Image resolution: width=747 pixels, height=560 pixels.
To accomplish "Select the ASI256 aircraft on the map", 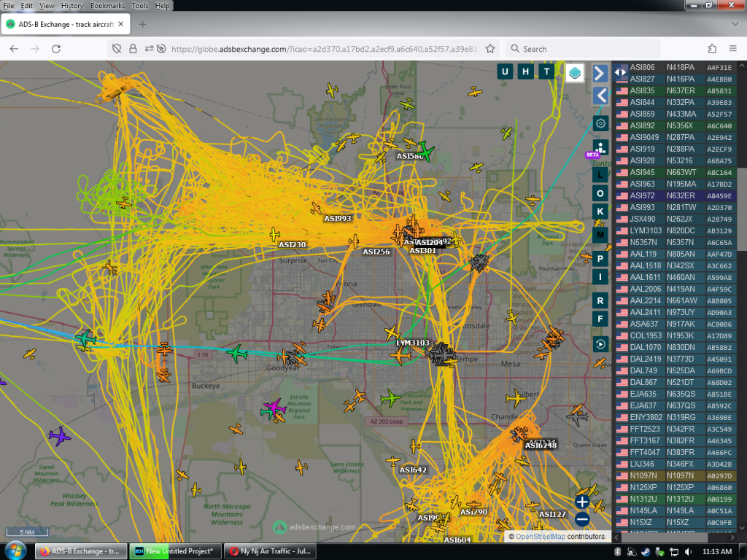I will coord(354,241).
